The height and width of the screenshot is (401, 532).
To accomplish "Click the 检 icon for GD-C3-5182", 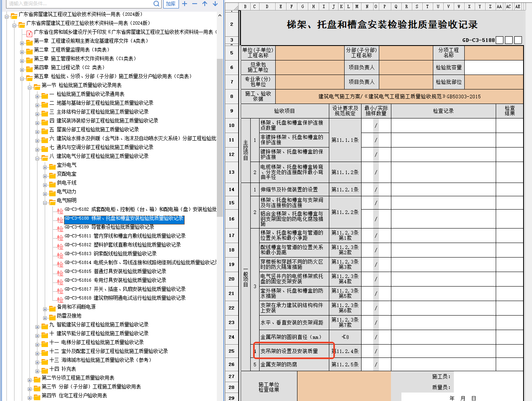I will [x=60, y=210].
